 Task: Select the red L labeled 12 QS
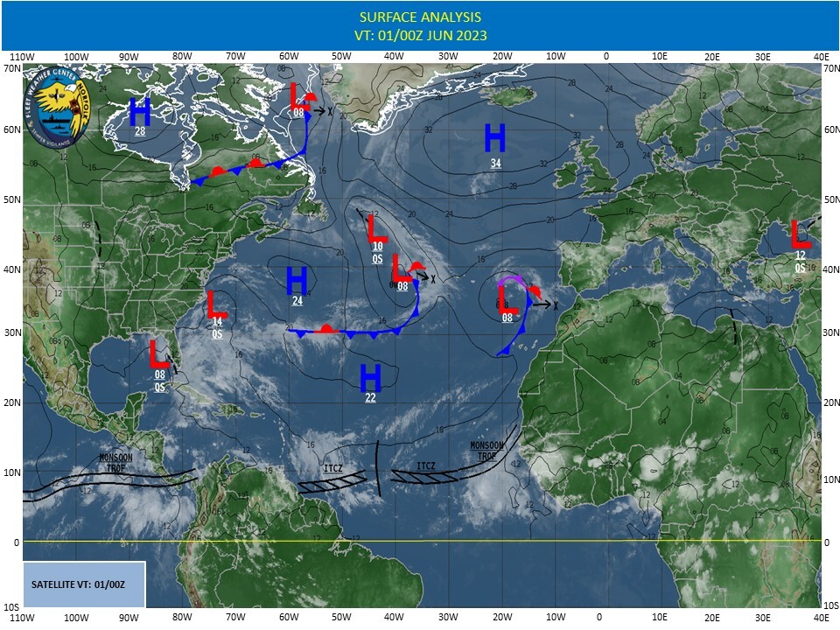point(800,234)
